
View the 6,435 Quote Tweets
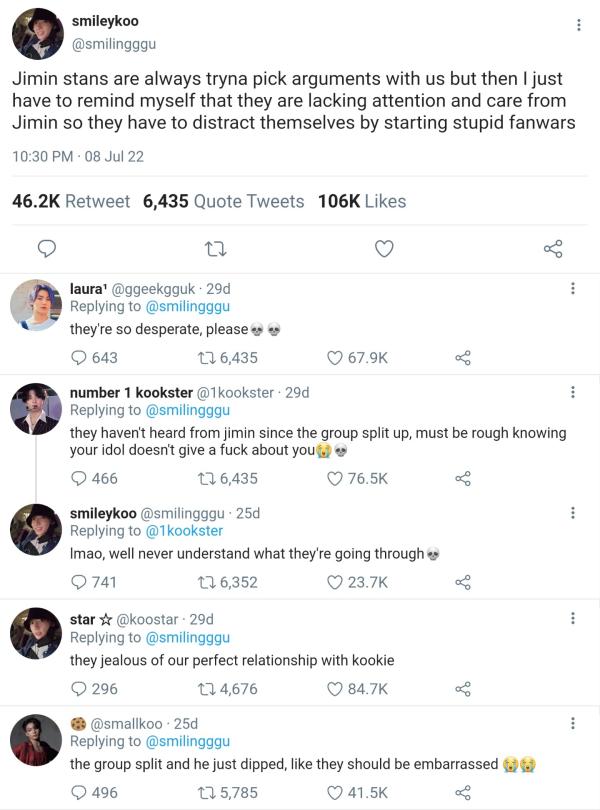coord(223,201)
